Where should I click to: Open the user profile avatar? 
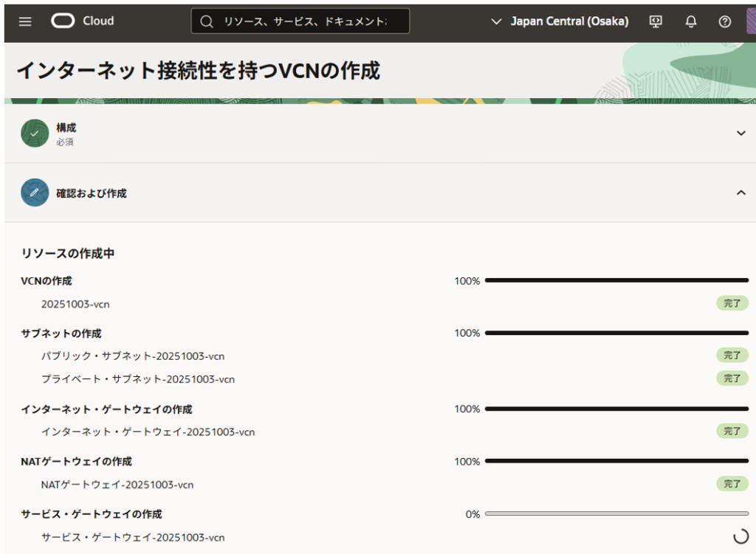(750, 21)
